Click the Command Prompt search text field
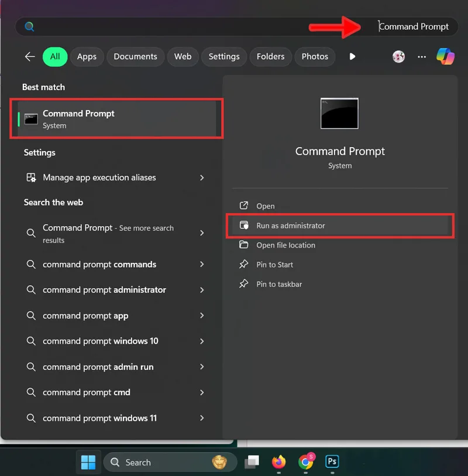468x476 pixels. tap(236, 27)
